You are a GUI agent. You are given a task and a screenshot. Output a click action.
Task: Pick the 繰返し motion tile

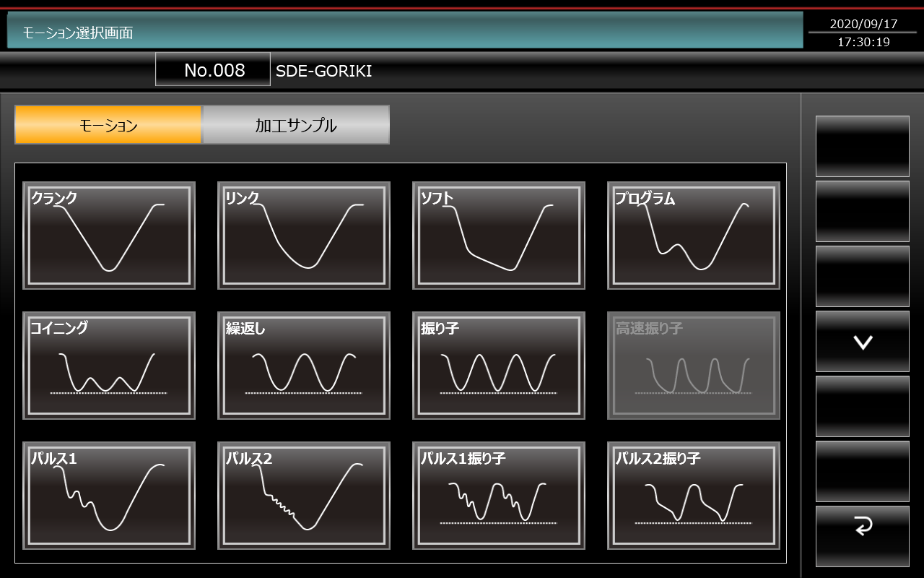[x=304, y=366]
